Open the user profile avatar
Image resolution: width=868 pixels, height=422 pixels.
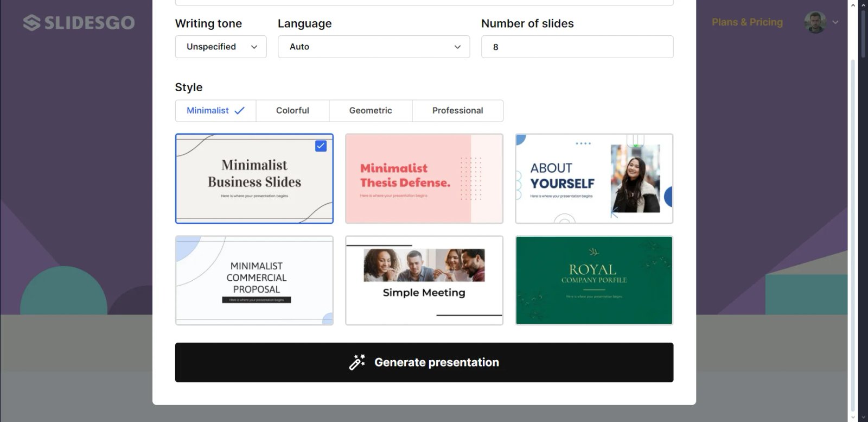(x=815, y=22)
